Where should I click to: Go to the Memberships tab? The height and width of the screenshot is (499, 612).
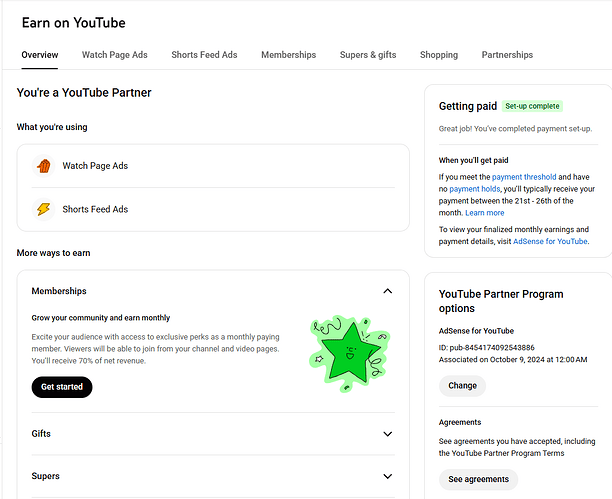point(288,55)
